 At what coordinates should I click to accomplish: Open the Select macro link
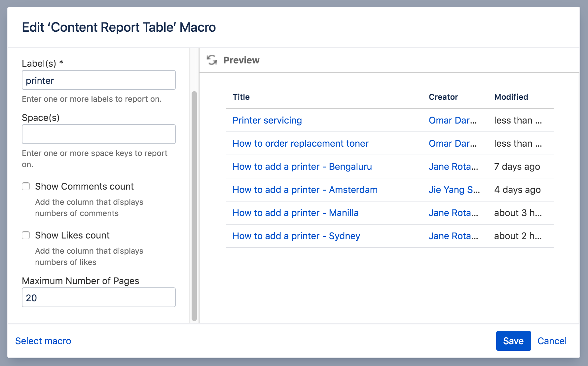pos(43,341)
